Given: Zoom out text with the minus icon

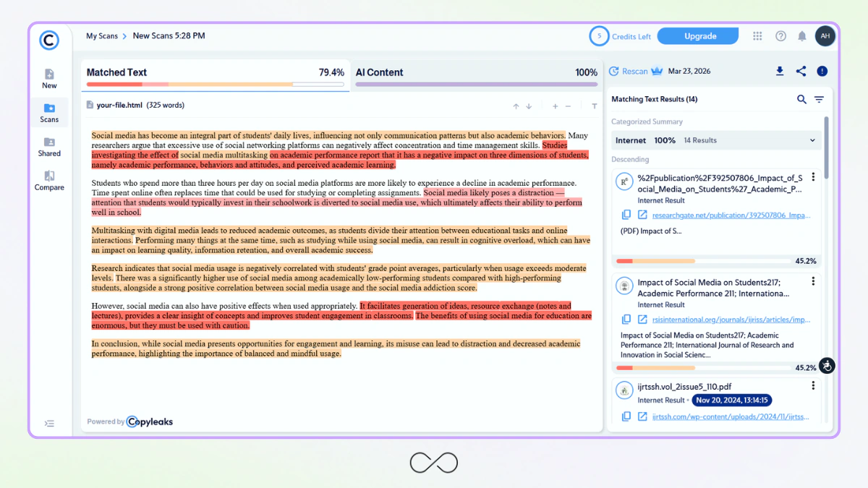Looking at the screenshot, I should click(x=568, y=106).
